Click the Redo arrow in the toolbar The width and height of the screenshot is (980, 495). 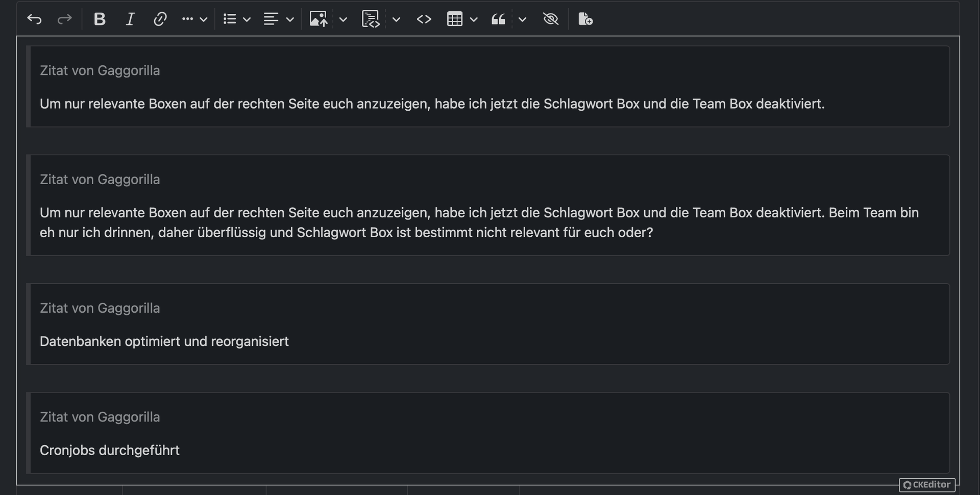pyautogui.click(x=64, y=19)
